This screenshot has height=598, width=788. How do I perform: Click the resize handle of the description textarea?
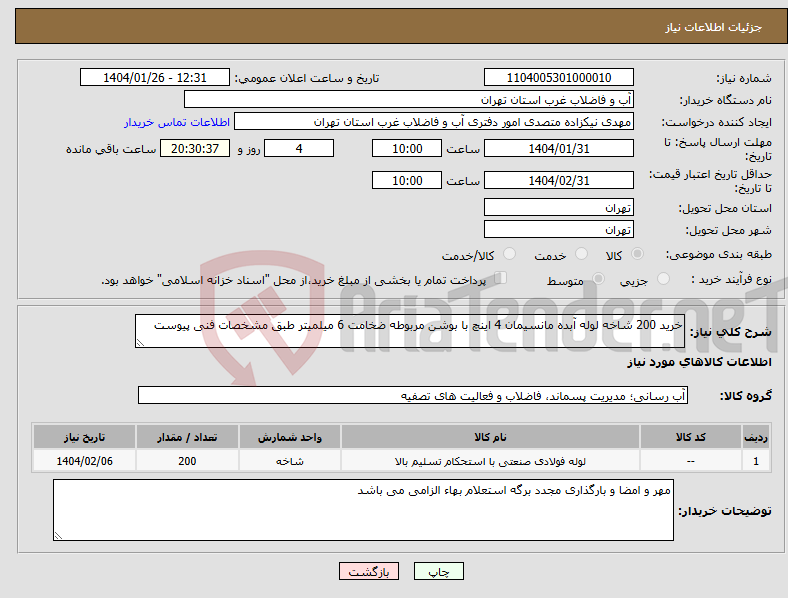pyautogui.click(x=140, y=343)
